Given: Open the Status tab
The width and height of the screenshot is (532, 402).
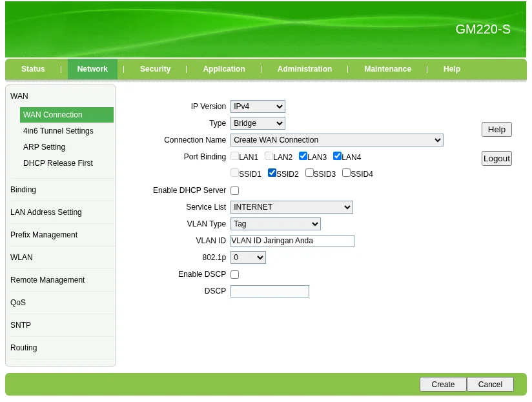Looking at the screenshot, I should coord(33,69).
